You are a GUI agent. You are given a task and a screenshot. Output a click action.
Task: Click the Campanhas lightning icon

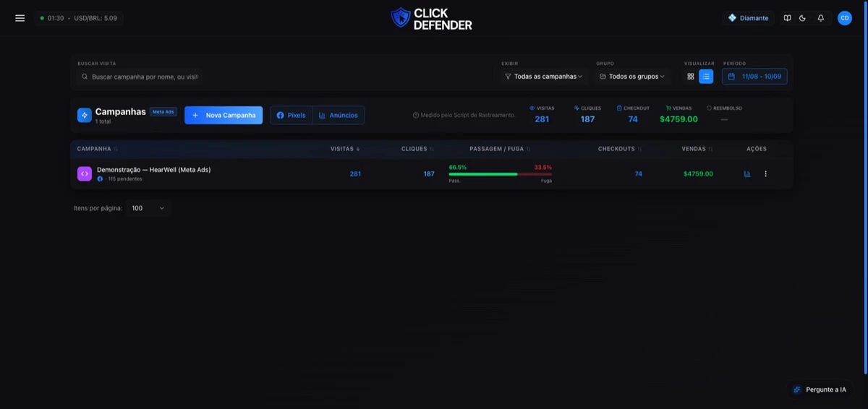tap(85, 115)
